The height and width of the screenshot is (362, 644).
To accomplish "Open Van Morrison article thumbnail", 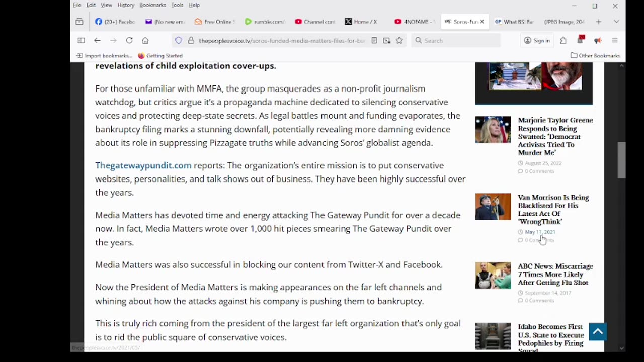I will coord(493,207).
